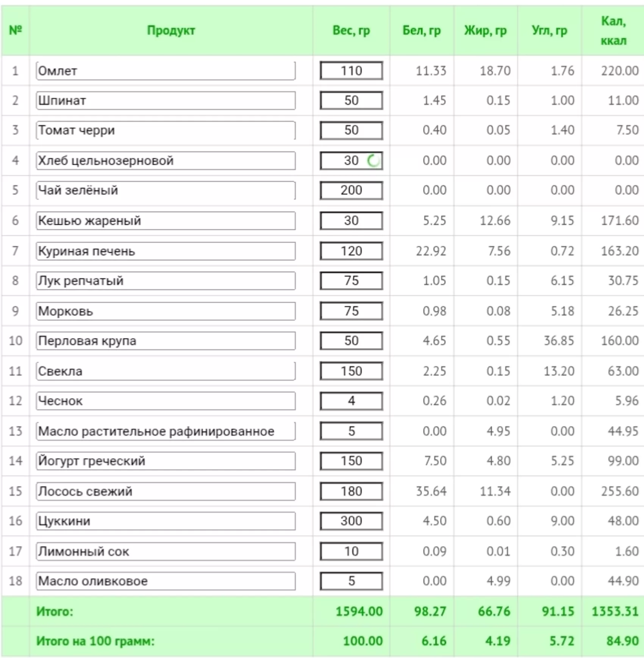Click the weight field for Свекла
This screenshot has width=644, height=658.
point(351,371)
